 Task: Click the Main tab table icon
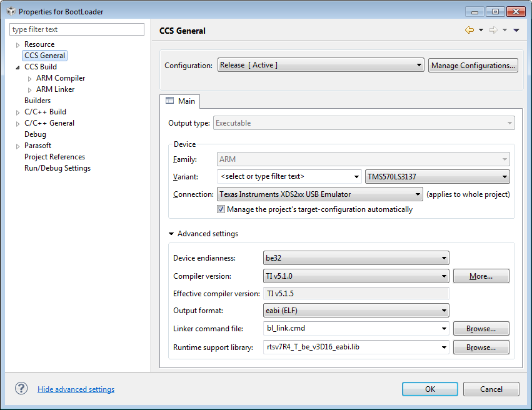169,101
